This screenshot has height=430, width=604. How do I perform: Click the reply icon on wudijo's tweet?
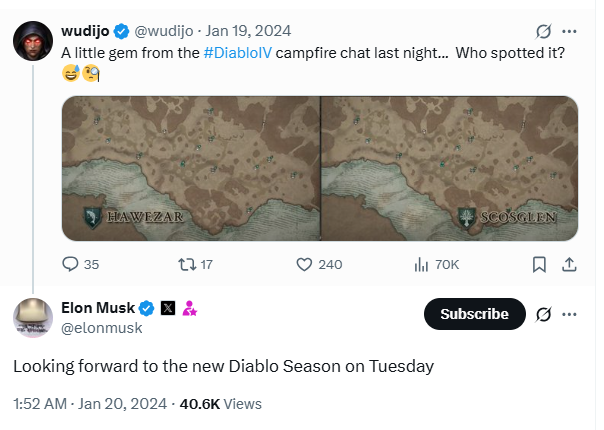click(x=71, y=265)
